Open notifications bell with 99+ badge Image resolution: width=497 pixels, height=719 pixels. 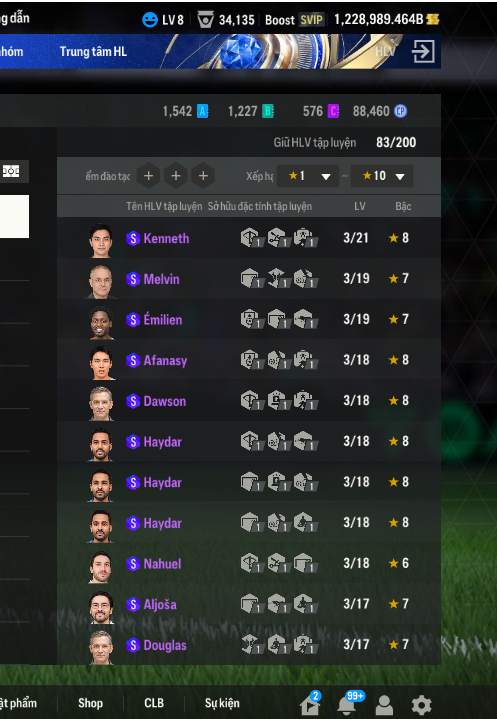[347, 704]
